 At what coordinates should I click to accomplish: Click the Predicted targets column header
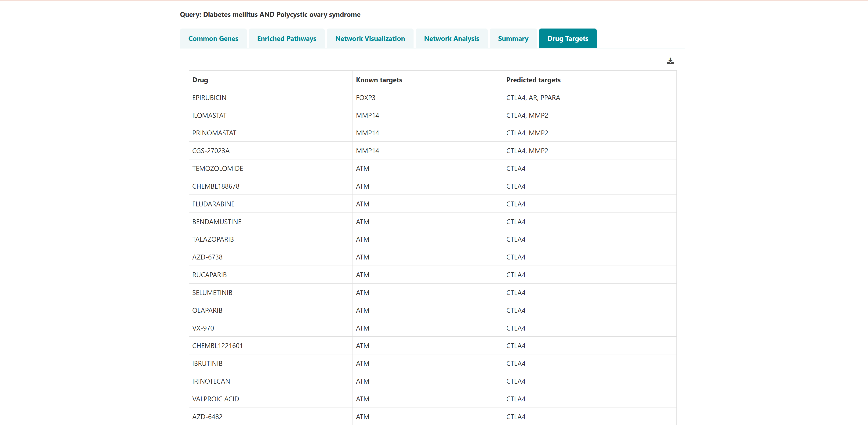[533, 80]
